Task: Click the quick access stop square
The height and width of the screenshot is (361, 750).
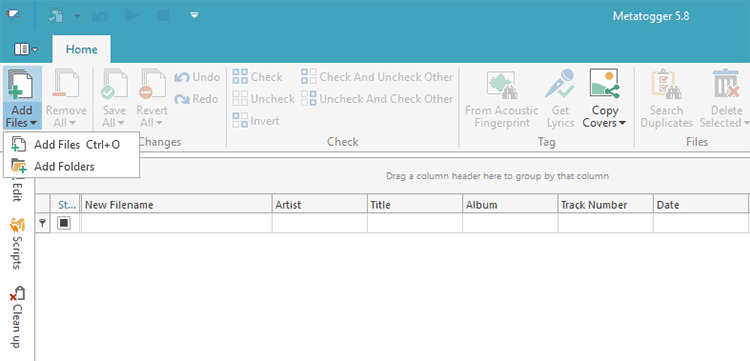Action: coord(163,16)
